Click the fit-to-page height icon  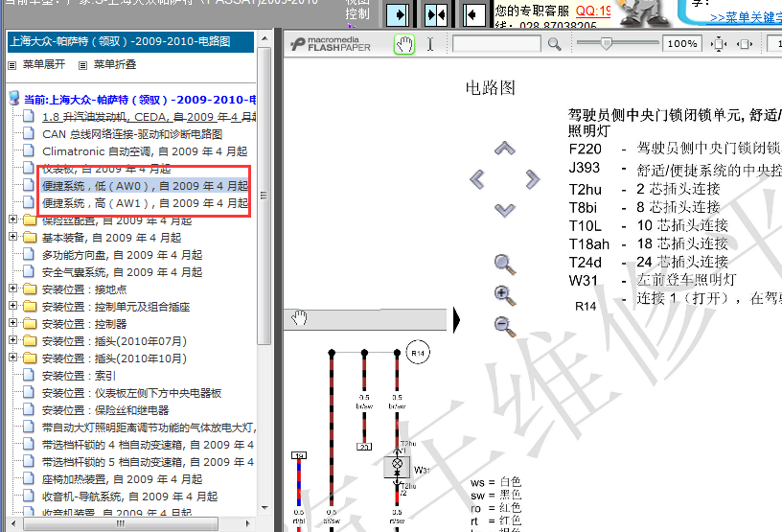pos(718,44)
